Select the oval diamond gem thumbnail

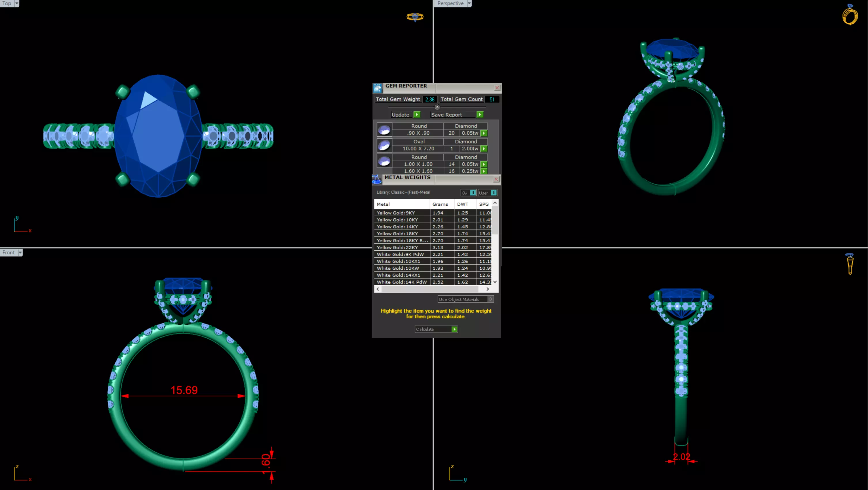coord(384,145)
